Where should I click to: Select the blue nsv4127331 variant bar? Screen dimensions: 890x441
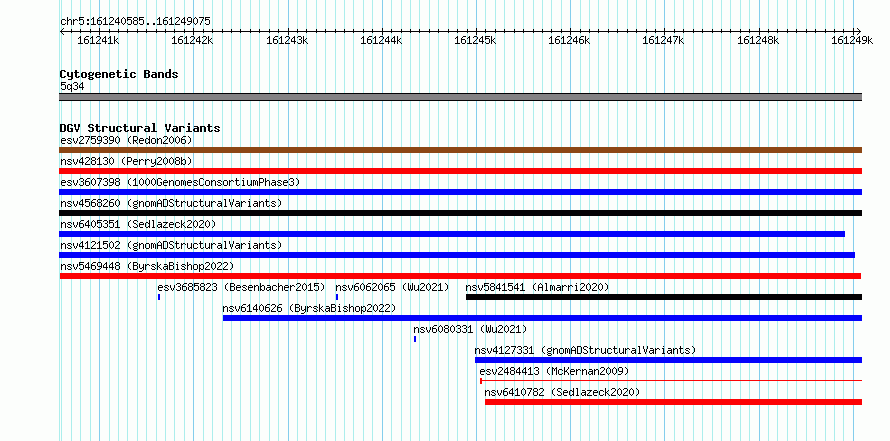point(669,360)
